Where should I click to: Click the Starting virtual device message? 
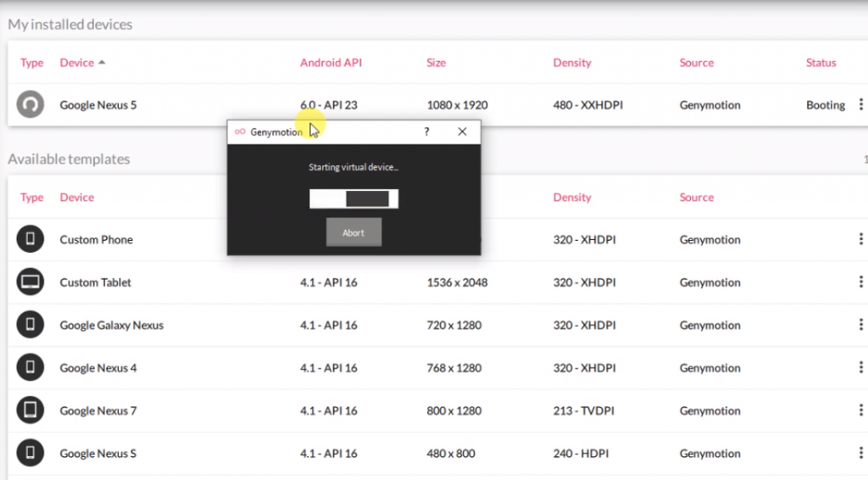353,167
